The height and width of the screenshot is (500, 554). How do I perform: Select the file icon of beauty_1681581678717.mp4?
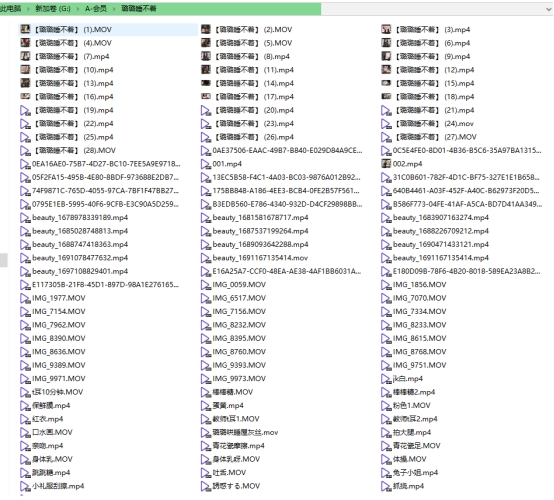point(206,218)
